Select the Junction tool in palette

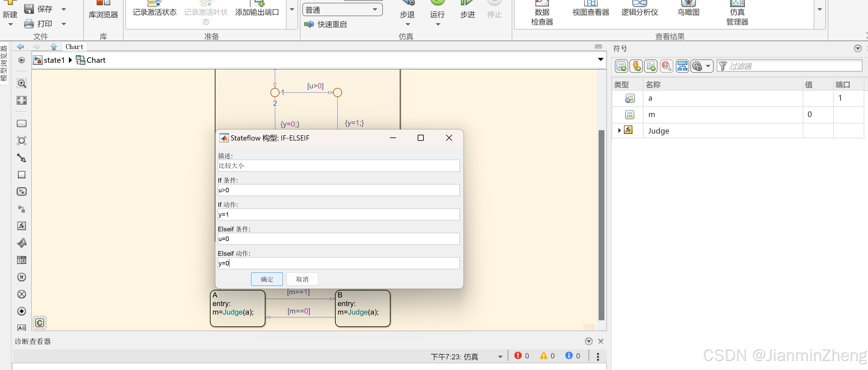click(x=22, y=141)
